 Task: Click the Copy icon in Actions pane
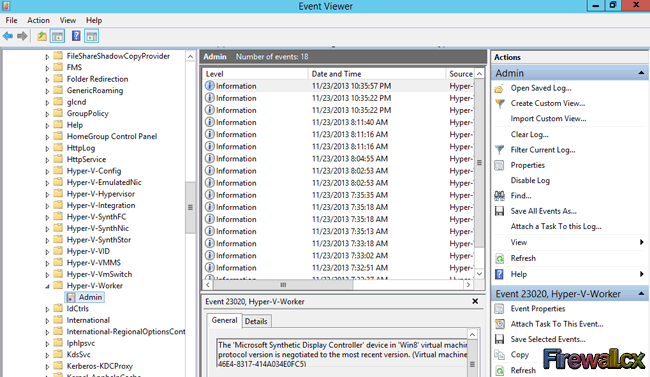pyautogui.click(x=500, y=355)
